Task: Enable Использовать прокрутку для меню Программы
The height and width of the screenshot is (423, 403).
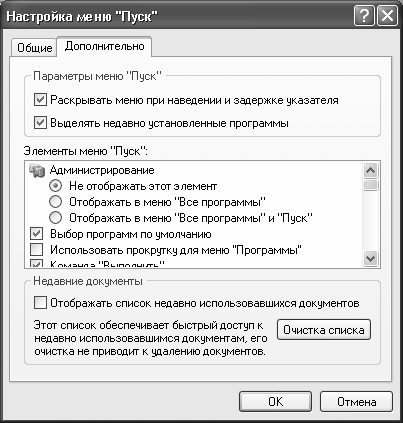Action: pyautogui.click(x=37, y=250)
